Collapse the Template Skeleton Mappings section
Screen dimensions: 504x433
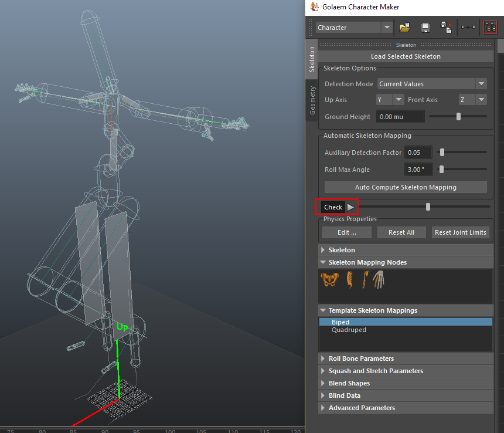click(406, 310)
